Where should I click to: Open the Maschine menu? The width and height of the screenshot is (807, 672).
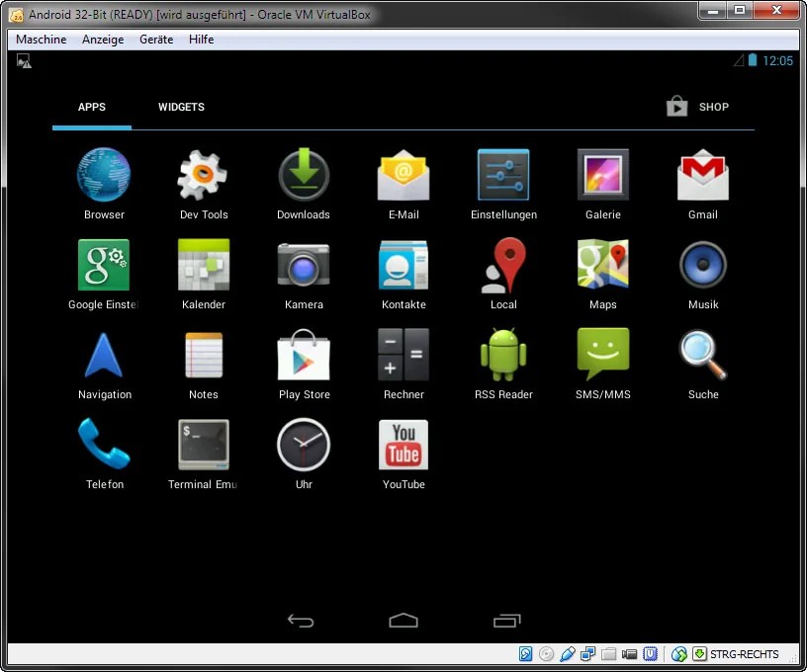point(42,40)
